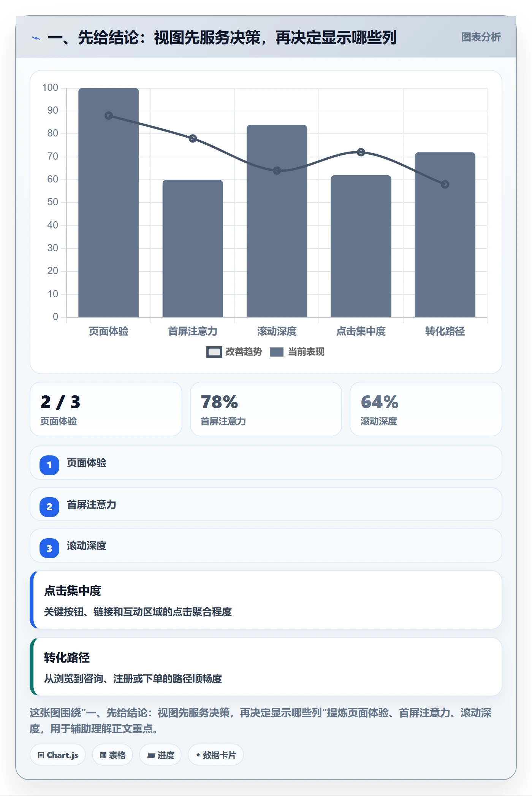Screen dimensions: 532x796
Task: Click the trend line point above the 点击集中度 bar
Action: tap(361, 152)
